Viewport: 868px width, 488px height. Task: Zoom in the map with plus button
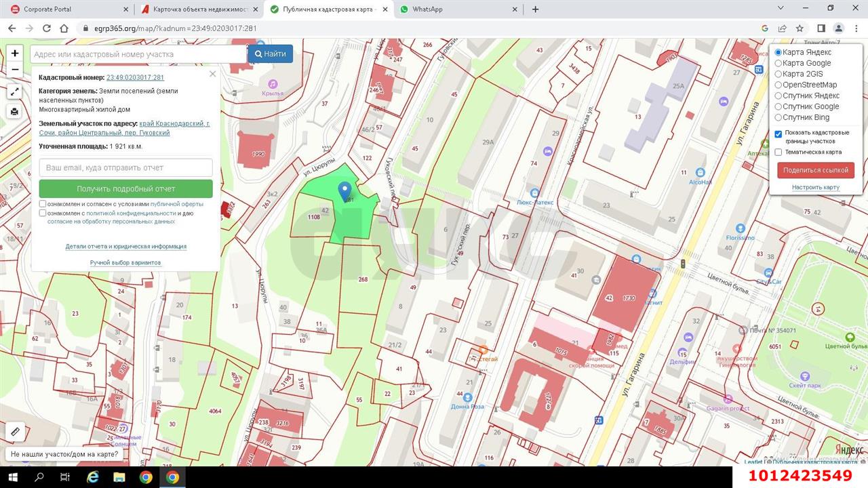click(x=15, y=54)
